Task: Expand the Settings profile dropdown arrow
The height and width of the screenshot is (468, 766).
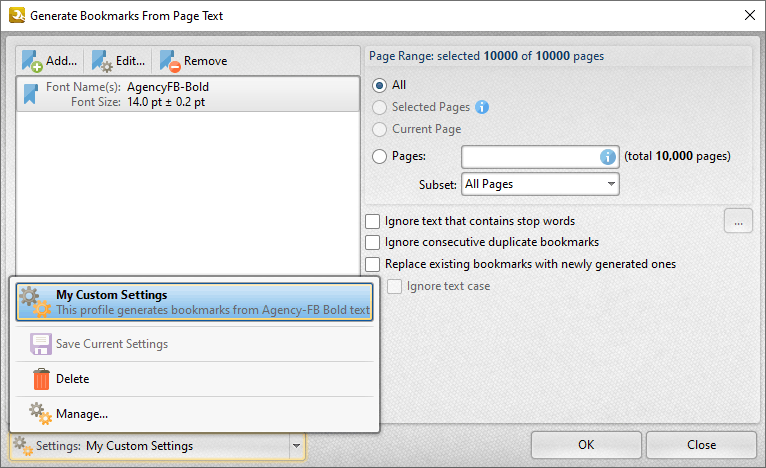Action: pyautogui.click(x=295, y=446)
